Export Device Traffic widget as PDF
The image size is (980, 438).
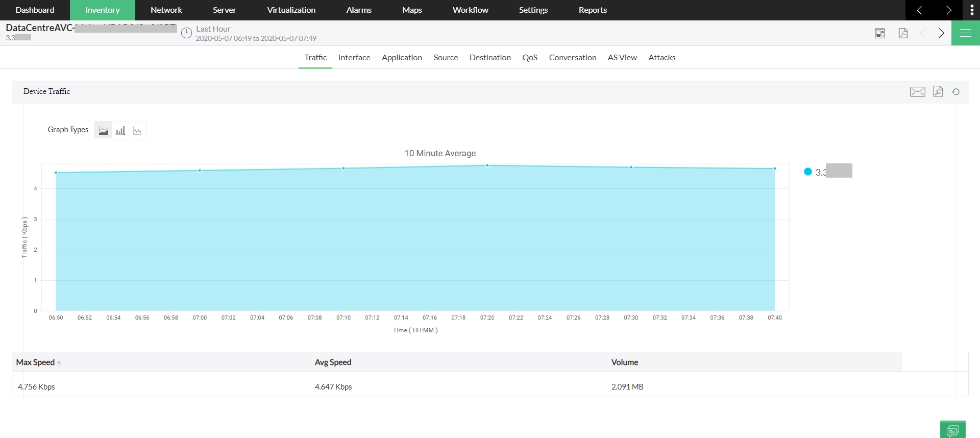coord(938,91)
